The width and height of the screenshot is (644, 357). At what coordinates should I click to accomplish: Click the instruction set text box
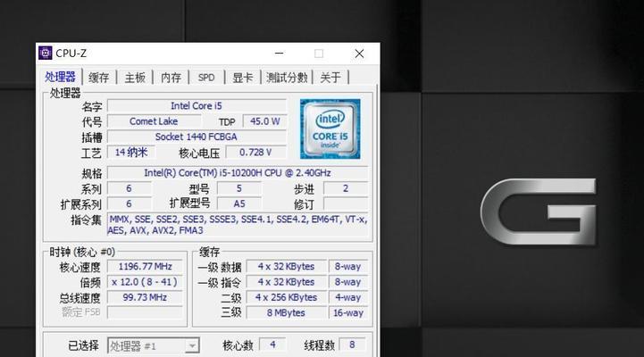coord(238,224)
